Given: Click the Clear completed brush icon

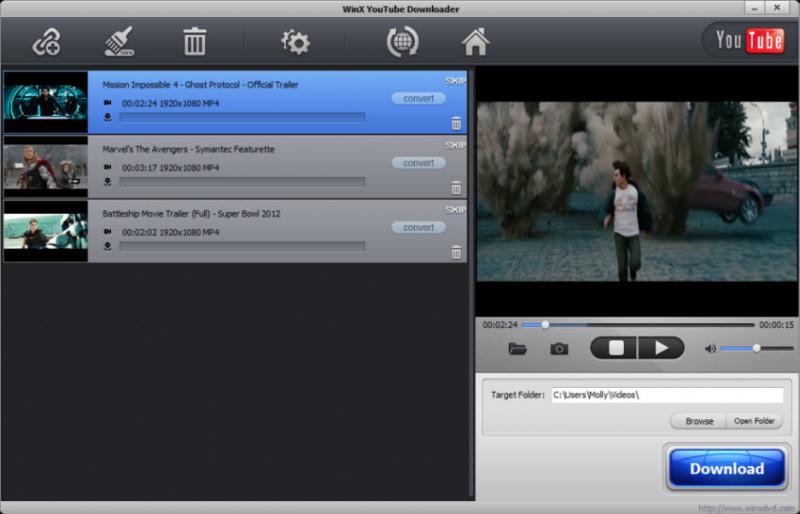Looking at the screenshot, I should (x=120, y=42).
